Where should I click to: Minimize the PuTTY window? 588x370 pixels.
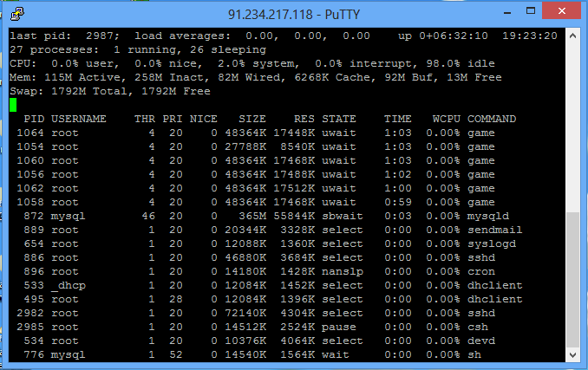point(507,11)
